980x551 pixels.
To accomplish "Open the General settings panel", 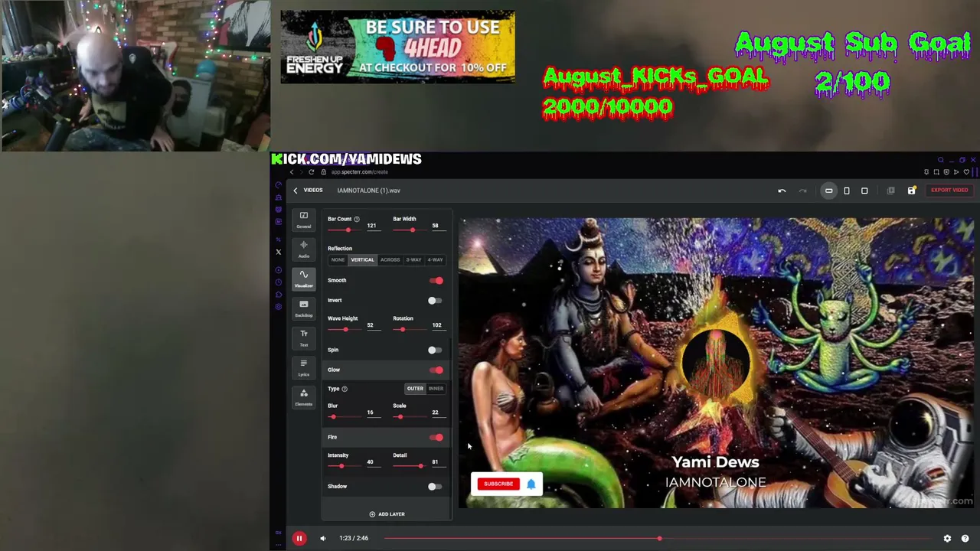I will (x=304, y=220).
